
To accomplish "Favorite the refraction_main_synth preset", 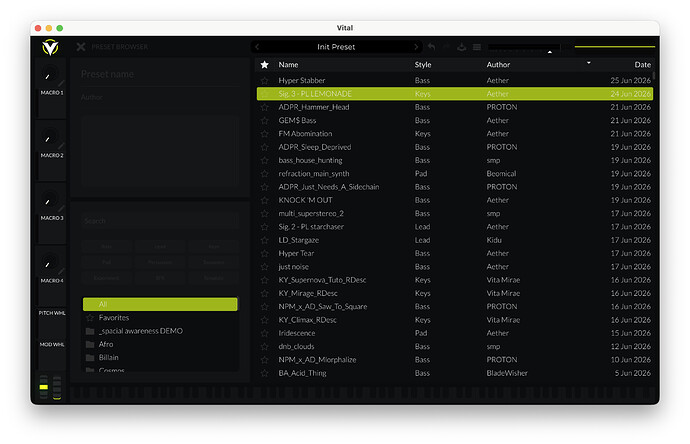I will pyautogui.click(x=264, y=174).
